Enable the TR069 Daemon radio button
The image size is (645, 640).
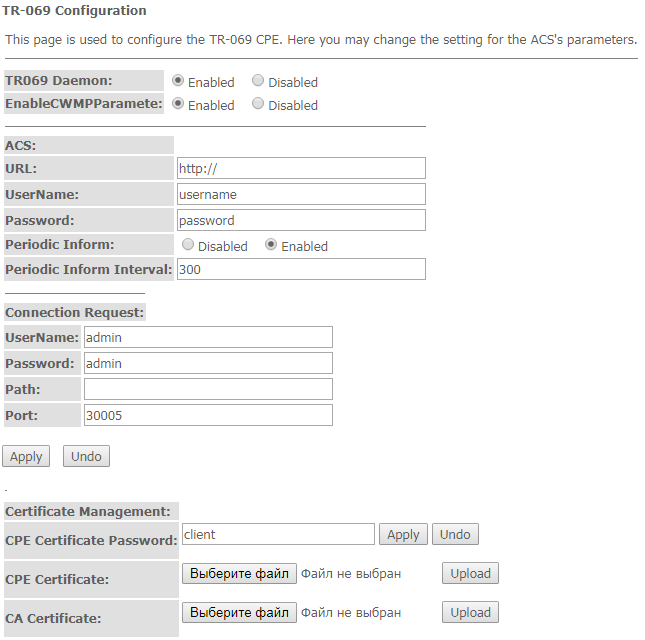pyautogui.click(x=179, y=81)
